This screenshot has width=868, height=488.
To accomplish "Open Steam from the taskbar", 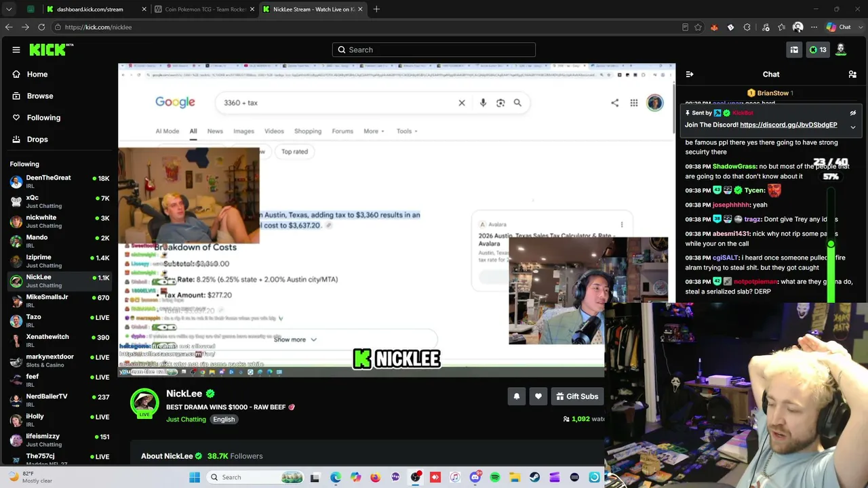I will (x=535, y=477).
